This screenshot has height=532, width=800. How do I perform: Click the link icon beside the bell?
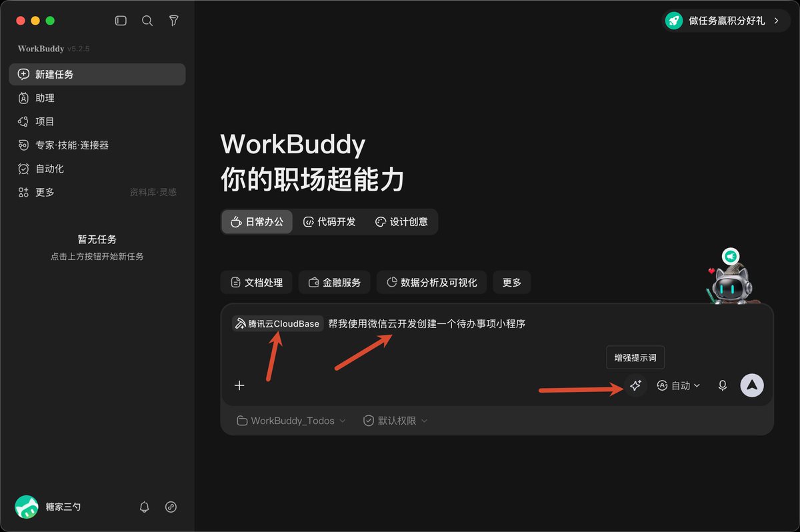click(x=171, y=507)
